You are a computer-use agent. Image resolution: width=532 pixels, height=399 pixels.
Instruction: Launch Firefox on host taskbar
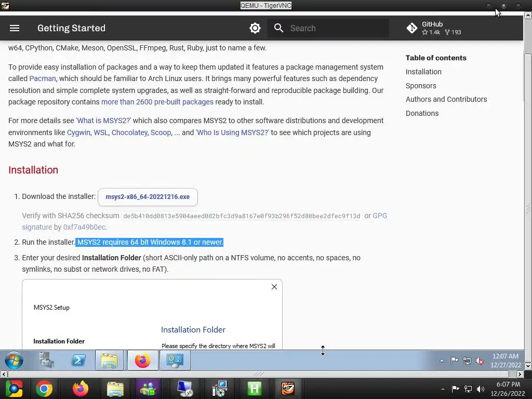coord(81,389)
